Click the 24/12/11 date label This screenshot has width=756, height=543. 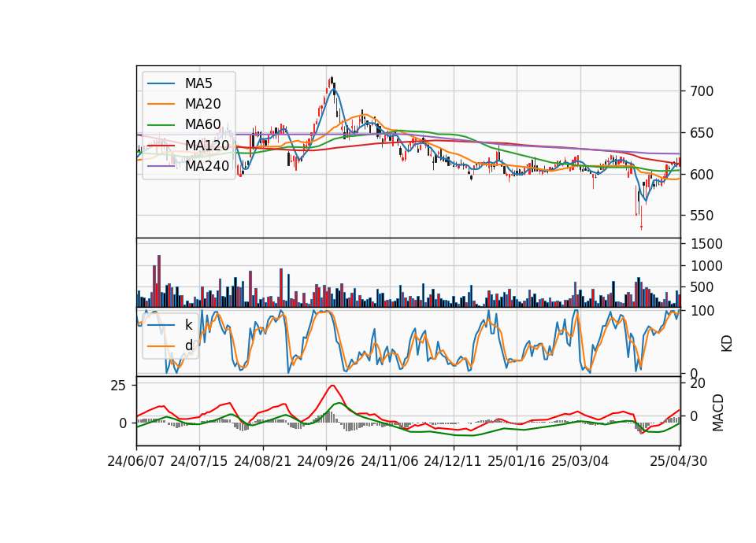coord(453,461)
